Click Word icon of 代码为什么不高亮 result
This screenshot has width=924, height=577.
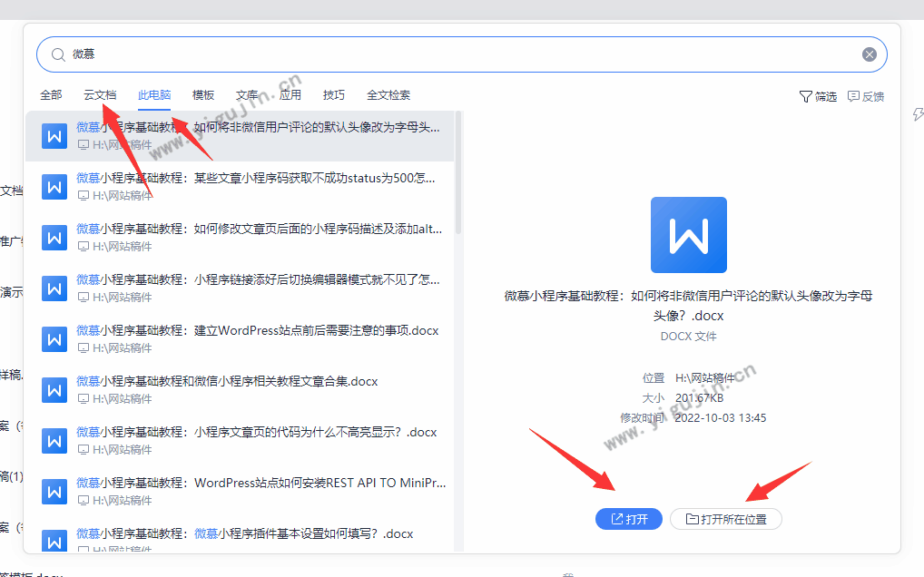tap(54, 441)
